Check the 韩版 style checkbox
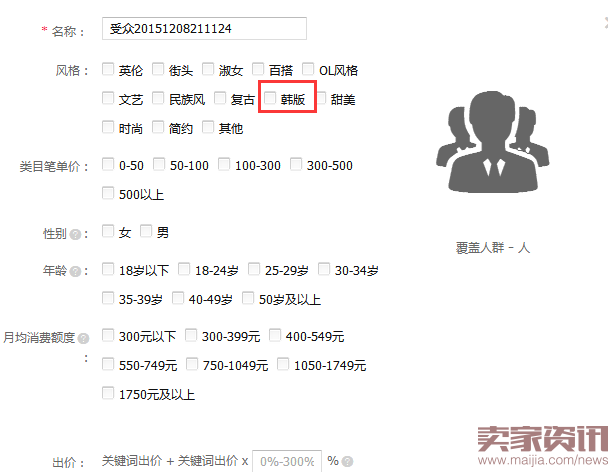Viewport: 608px width, 472px height. pyautogui.click(x=270, y=98)
